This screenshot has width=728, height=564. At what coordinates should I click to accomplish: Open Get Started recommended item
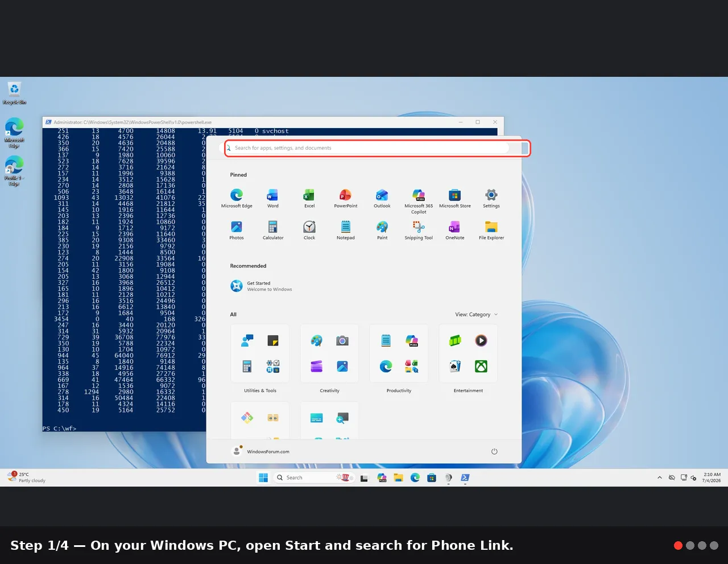coord(262,286)
